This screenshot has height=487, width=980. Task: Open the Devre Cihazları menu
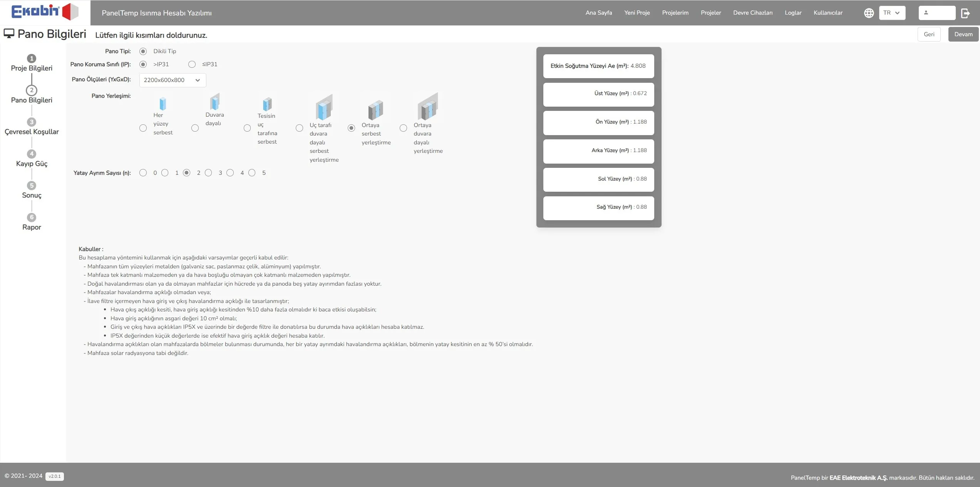752,13
